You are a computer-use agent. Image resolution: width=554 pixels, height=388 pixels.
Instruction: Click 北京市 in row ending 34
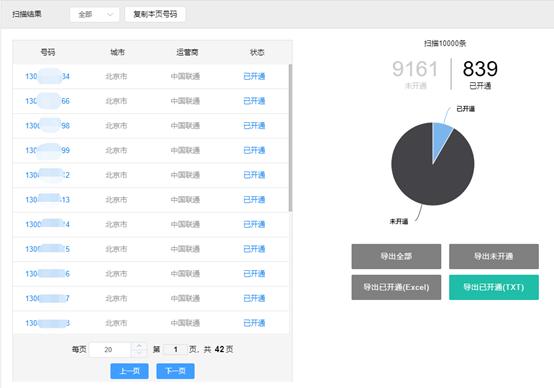tap(116, 76)
